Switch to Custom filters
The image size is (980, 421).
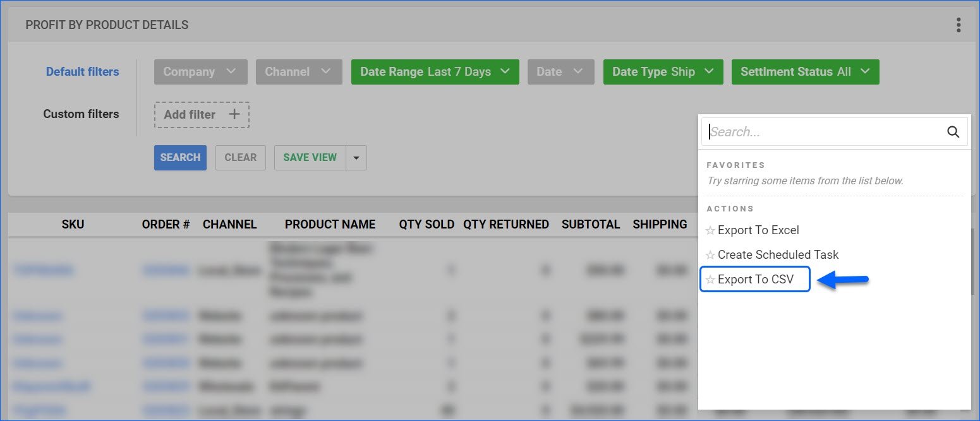coord(81,114)
